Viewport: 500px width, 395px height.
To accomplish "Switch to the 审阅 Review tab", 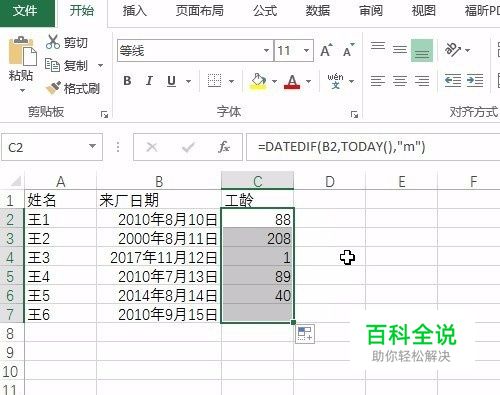I will [x=371, y=11].
